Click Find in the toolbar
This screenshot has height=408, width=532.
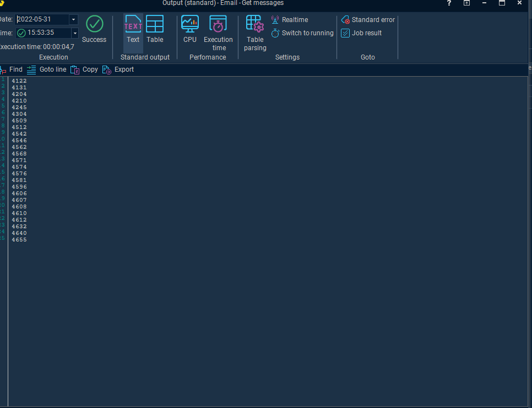click(x=12, y=69)
